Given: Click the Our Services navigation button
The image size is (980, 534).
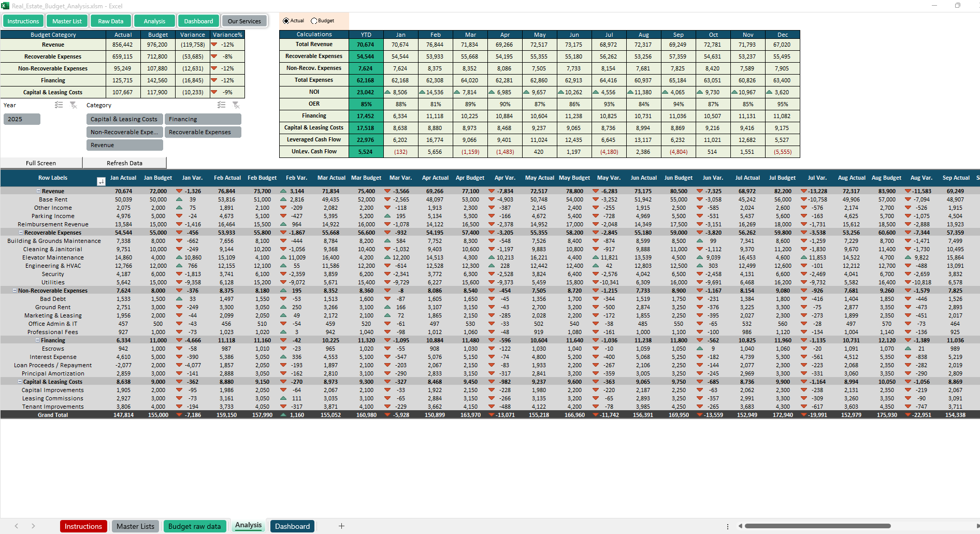Looking at the screenshot, I should [244, 21].
